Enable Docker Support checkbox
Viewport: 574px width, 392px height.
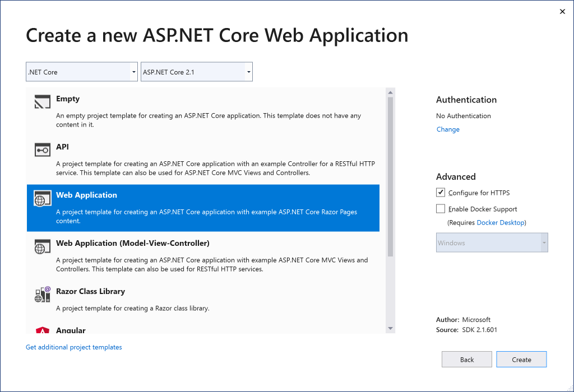click(441, 209)
